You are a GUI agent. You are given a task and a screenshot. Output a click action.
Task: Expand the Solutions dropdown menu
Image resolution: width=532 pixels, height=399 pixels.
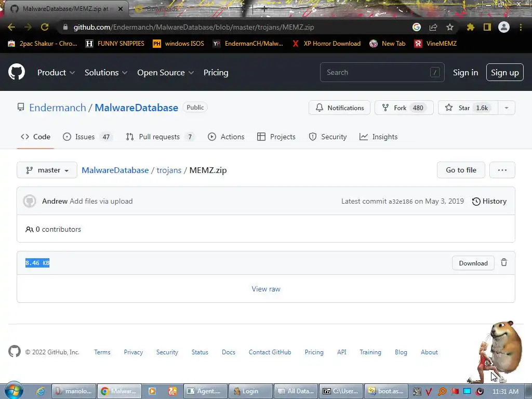pos(106,72)
